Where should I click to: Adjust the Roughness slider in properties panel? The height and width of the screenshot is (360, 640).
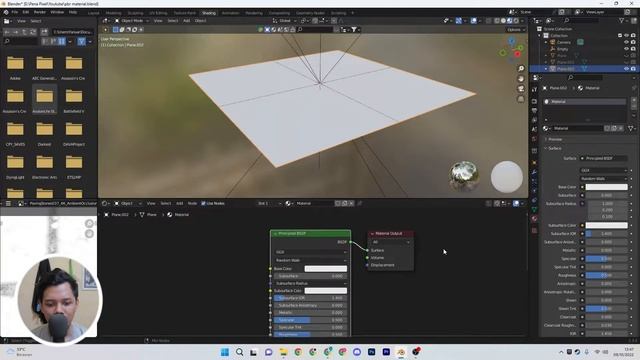607,276
